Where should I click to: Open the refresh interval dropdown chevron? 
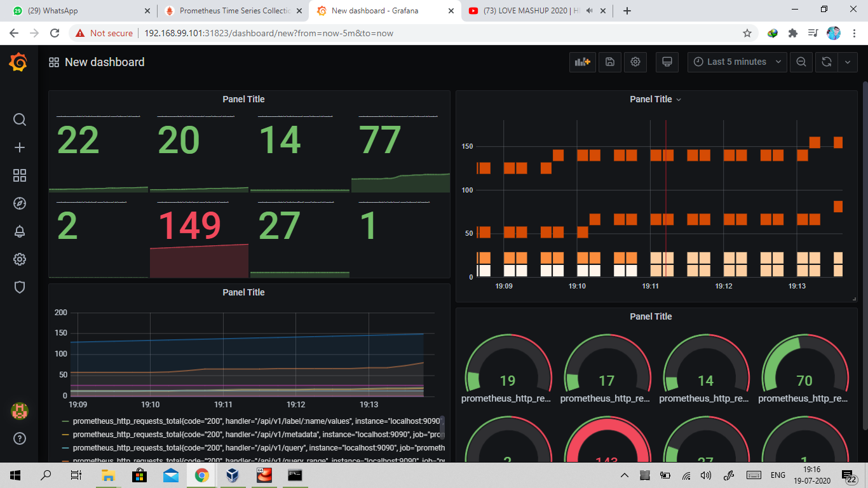tap(848, 62)
